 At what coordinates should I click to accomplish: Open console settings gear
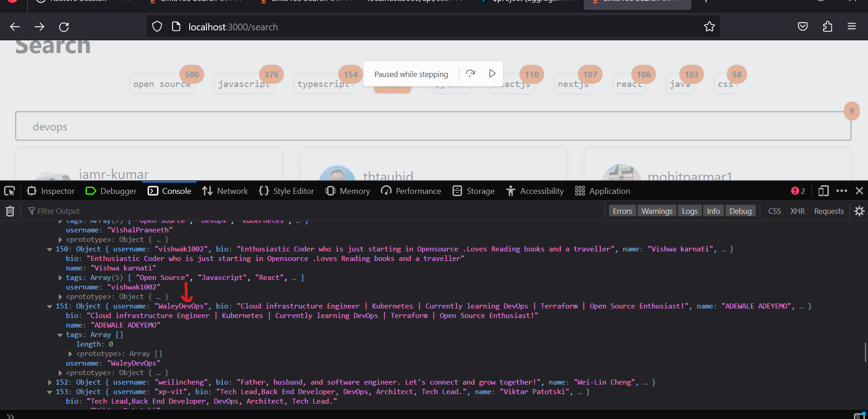859,211
